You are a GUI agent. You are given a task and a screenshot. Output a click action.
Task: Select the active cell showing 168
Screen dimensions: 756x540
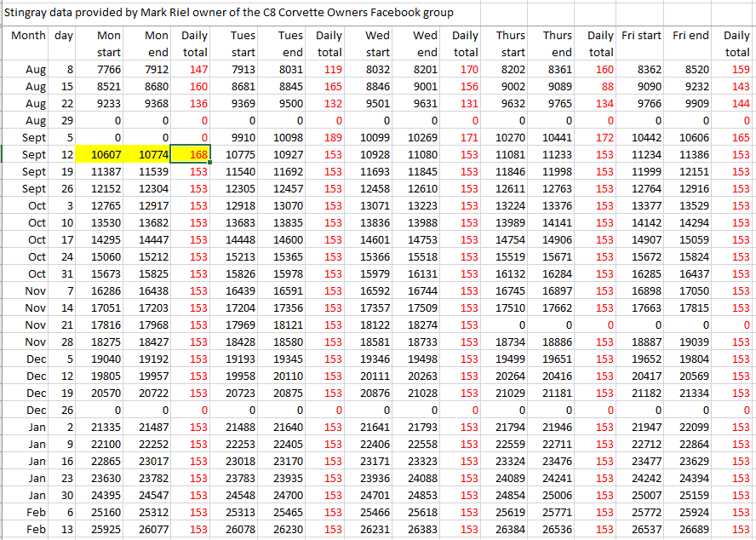click(x=192, y=154)
